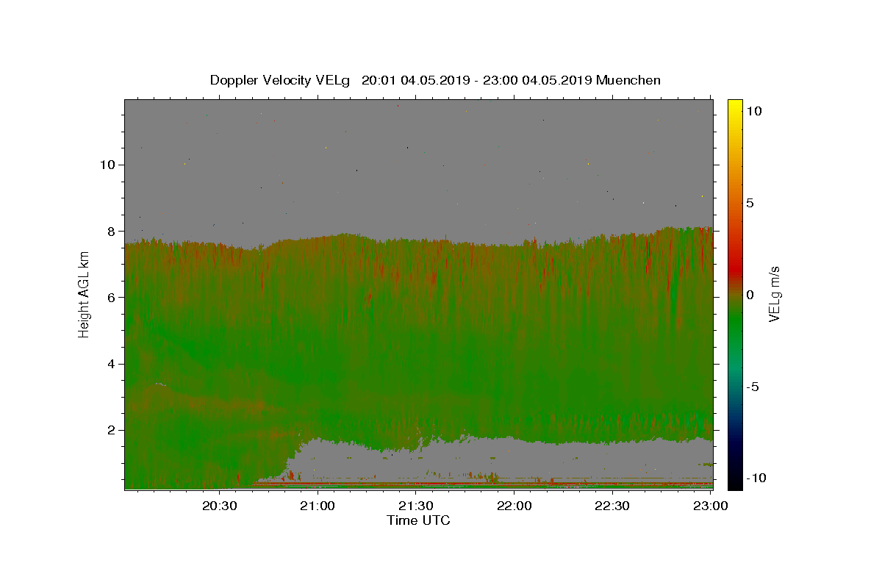This screenshot has height=588, width=882.
Task: Click the 'Height AGL km' axis title
Action: 85,294
